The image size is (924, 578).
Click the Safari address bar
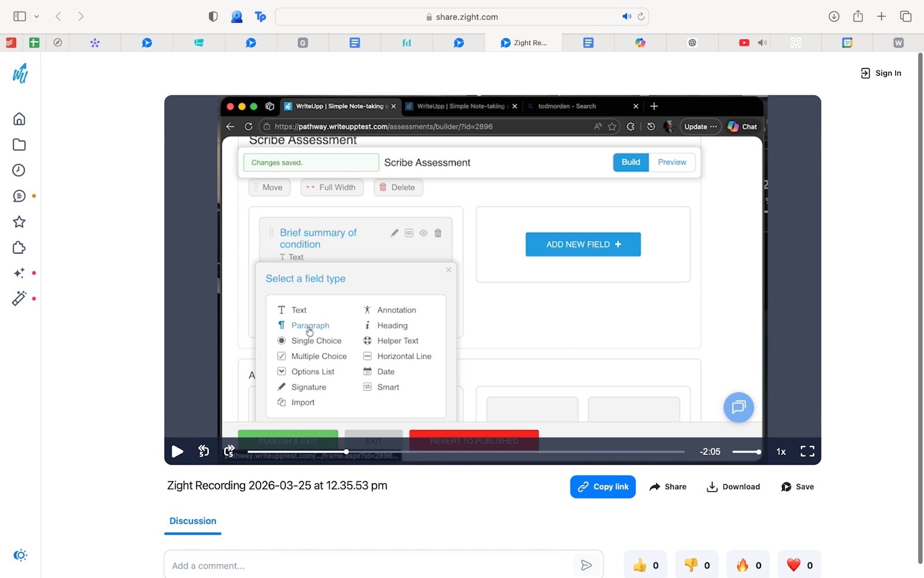point(462,17)
